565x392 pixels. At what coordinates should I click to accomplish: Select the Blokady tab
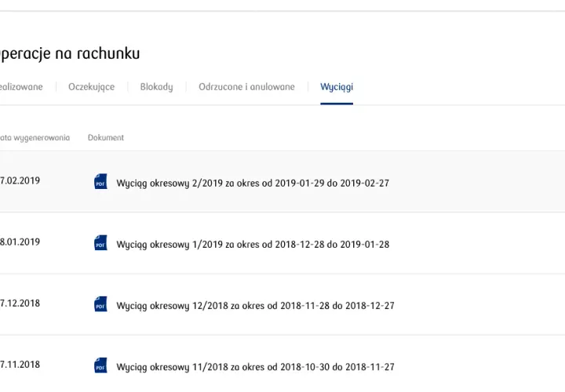coord(156,87)
